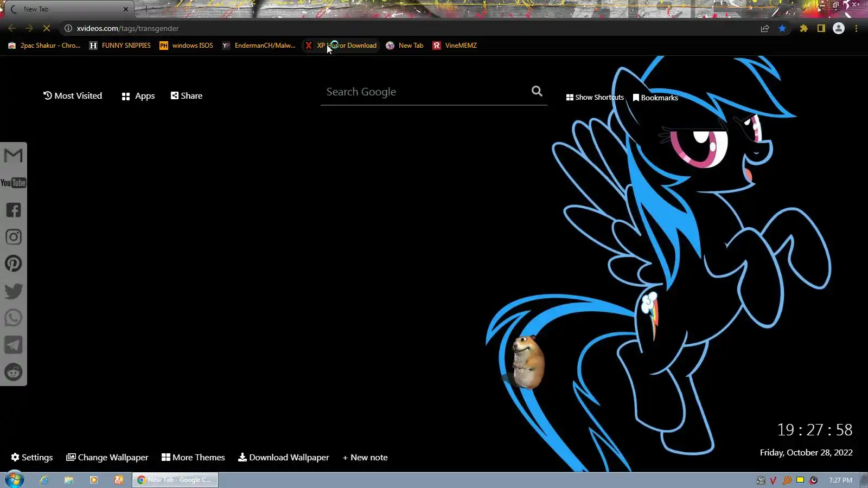
Task: Click the search magnifier icon
Action: pyautogui.click(x=537, y=91)
